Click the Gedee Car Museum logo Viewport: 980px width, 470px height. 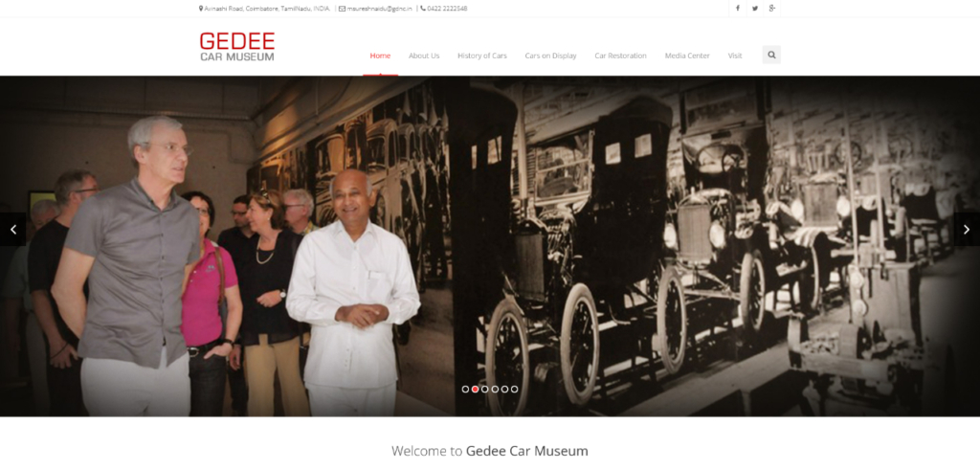pyautogui.click(x=237, y=47)
